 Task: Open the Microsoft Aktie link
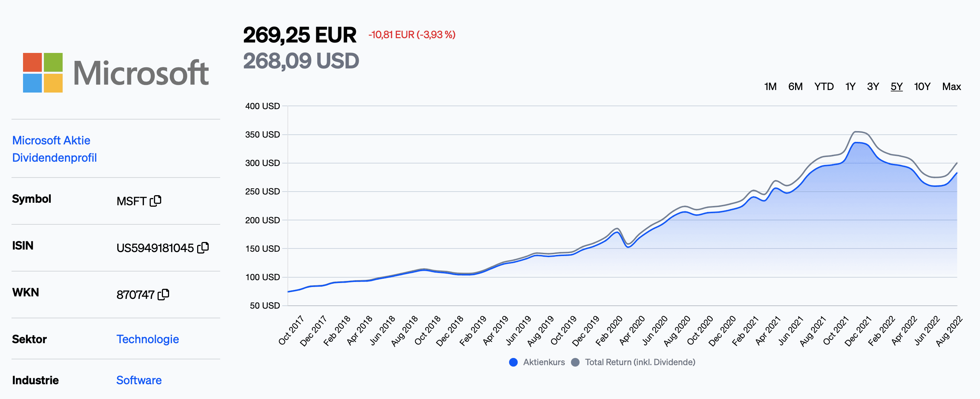click(51, 140)
